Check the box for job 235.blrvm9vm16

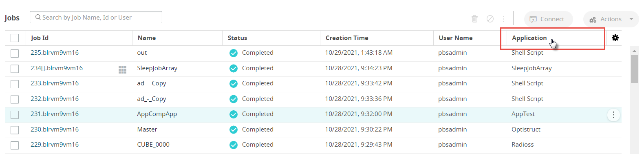coord(15,53)
